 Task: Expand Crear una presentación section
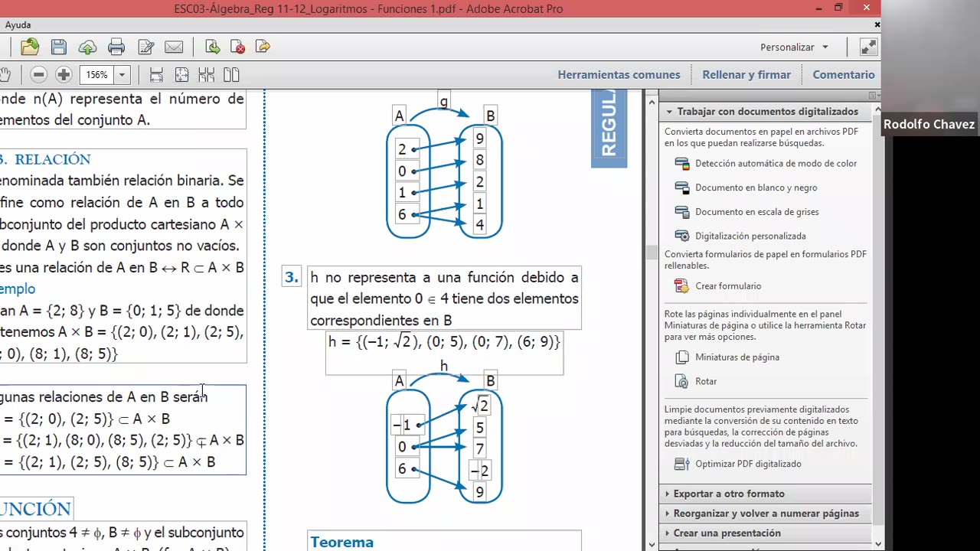tap(765, 533)
